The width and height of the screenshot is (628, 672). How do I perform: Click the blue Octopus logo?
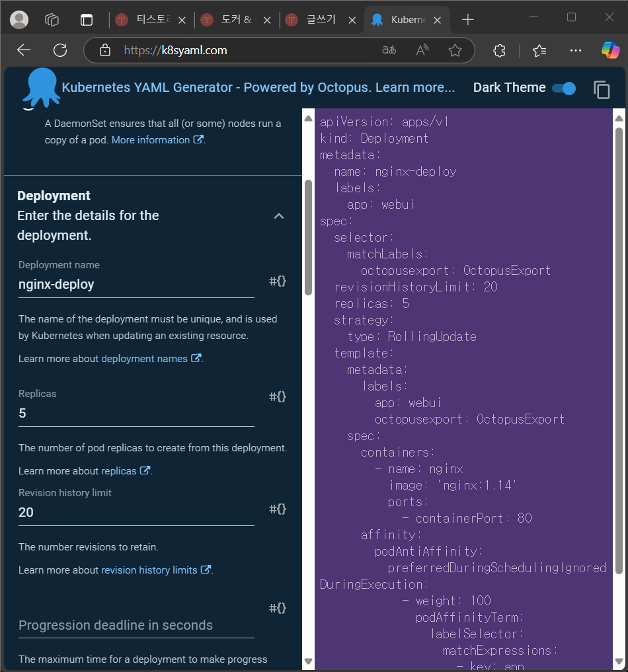point(41,87)
